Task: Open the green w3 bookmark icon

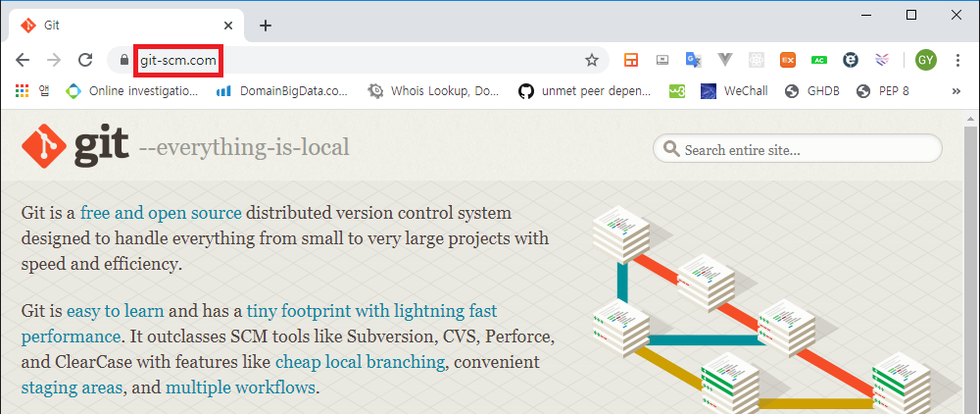Action: (x=677, y=91)
